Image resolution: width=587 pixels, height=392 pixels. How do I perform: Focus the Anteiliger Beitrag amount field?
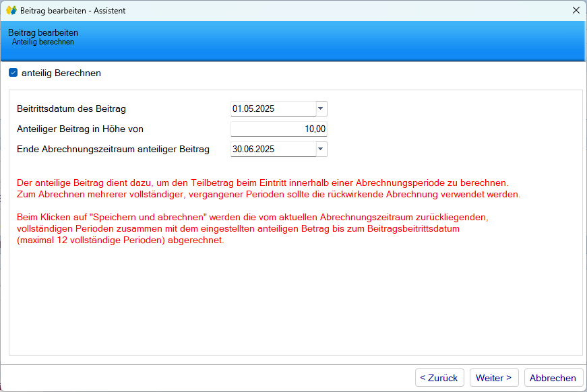point(278,129)
